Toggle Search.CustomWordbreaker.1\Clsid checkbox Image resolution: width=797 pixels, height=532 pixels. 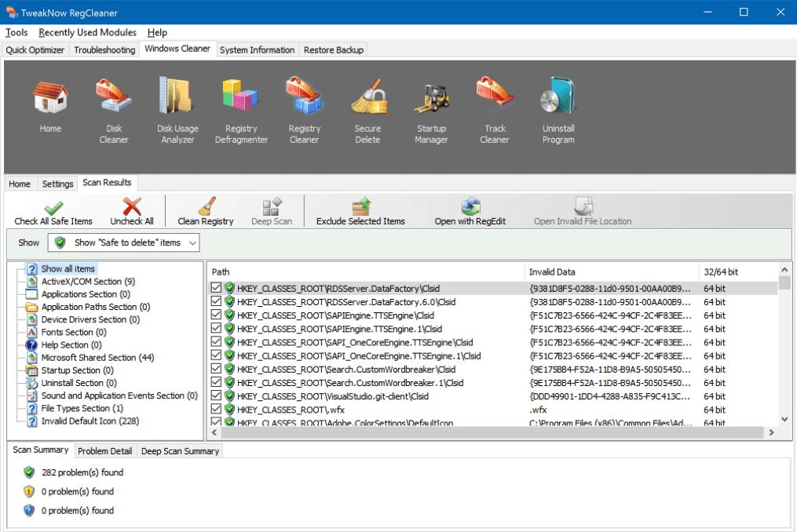tap(216, 383)
